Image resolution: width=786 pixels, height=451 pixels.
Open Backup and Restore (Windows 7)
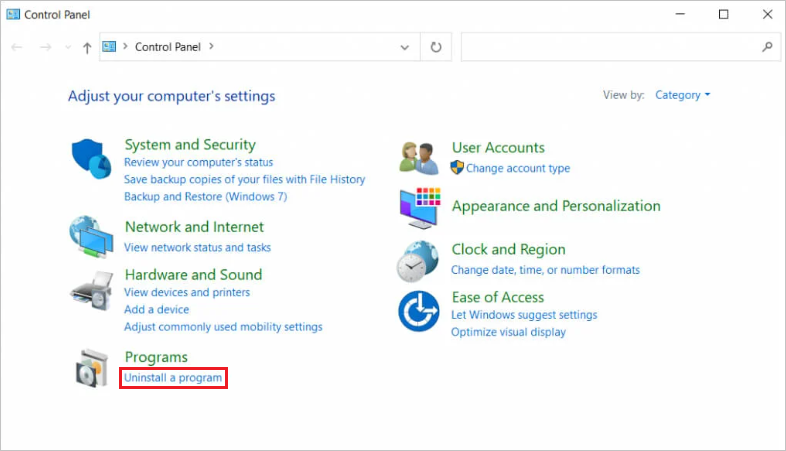pyautogui.click(x=206, y=196)
